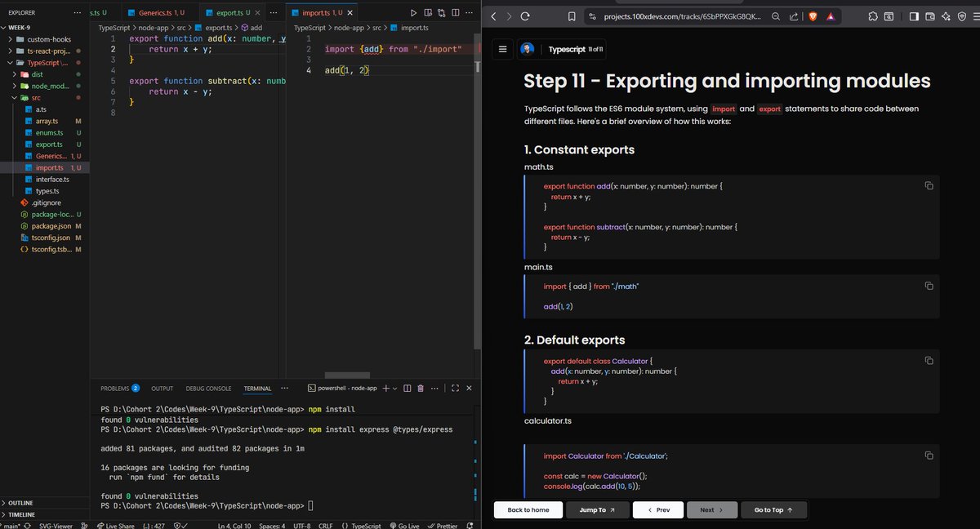Close the terminal panel with the X icon
This screenshot has width=980, height=529.
[x=470, y=389]
